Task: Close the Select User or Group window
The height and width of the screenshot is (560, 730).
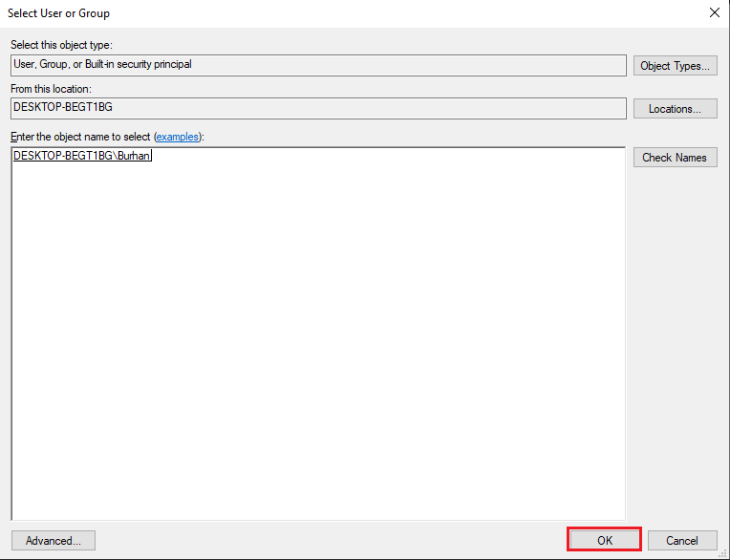Action: [x=714, y=12]
